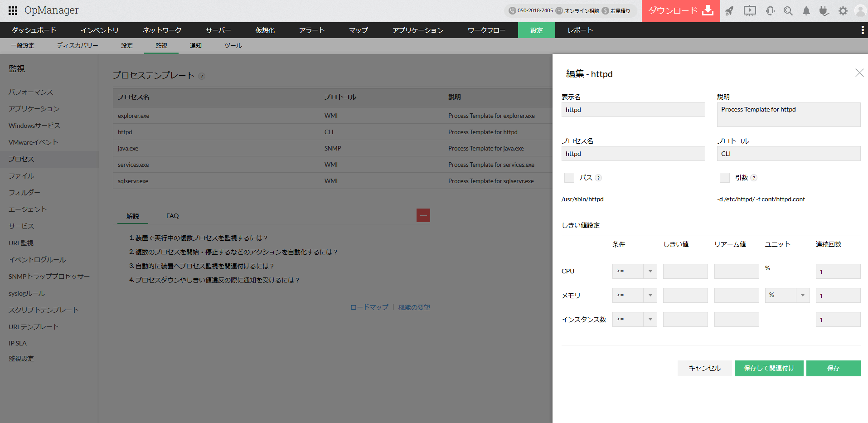Close the 編集 - httpd panel
868x423 pixels.
859,73
